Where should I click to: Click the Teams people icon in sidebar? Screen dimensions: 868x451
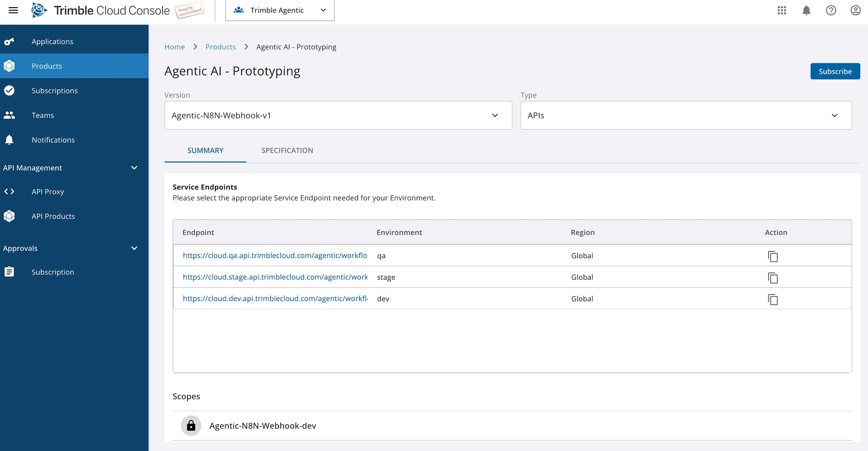(9, 115)
